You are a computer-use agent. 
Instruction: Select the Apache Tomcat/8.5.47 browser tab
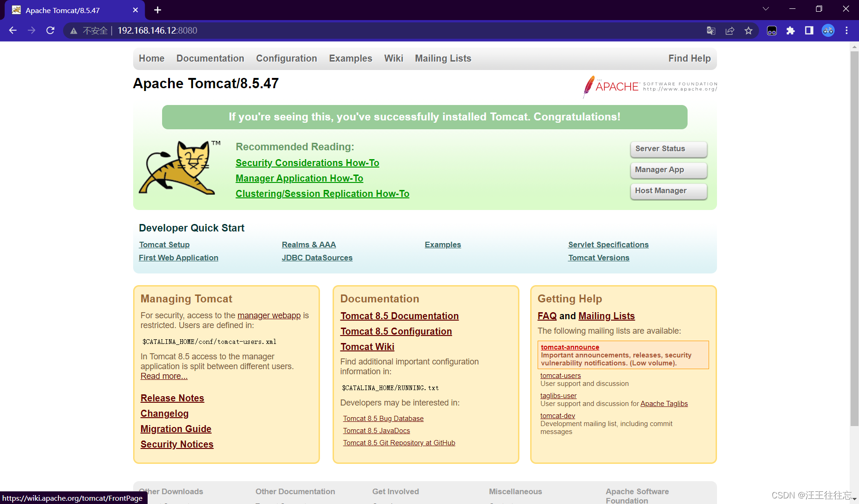click(74, 10)
